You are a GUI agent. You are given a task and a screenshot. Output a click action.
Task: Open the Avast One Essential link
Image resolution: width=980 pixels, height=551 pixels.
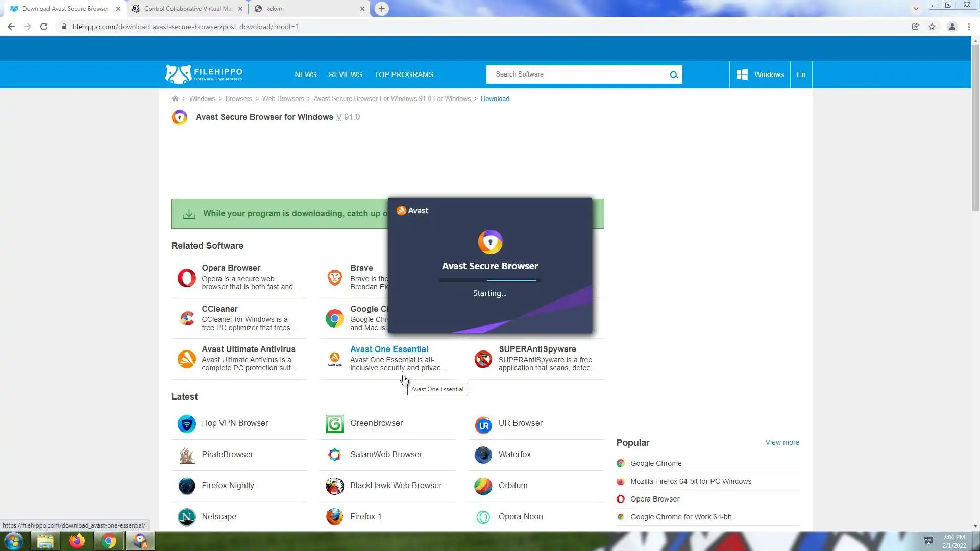[389, 349]
